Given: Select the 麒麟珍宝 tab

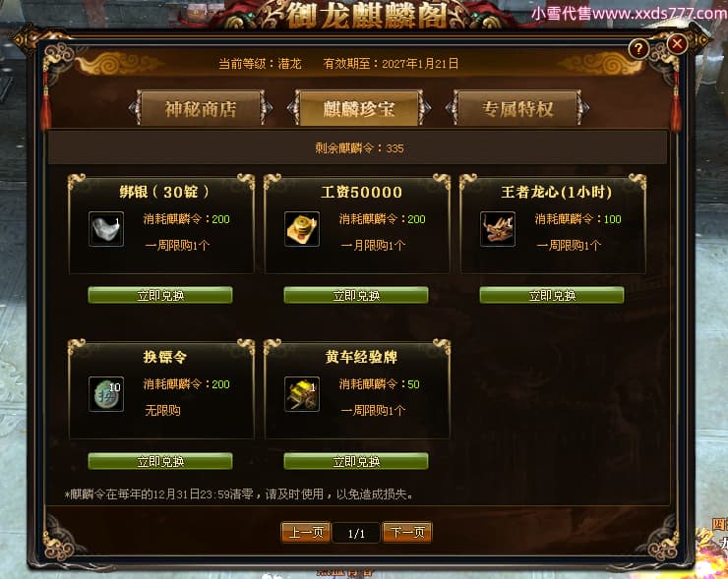Looking at the screenshot, I should 359,108.
